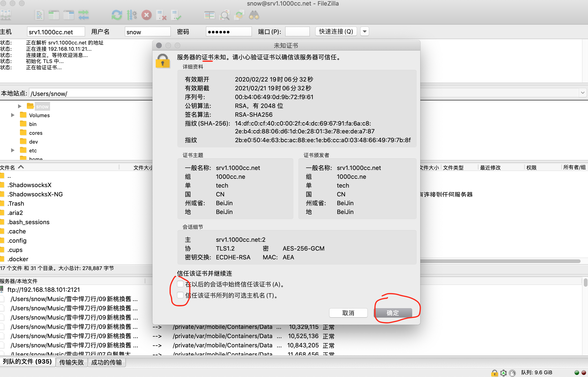
Task: Click the 密码 password input field
Action: (229, 31)
